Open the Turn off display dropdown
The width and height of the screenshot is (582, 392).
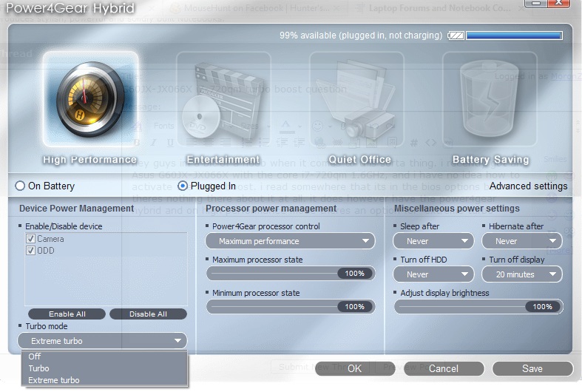[522, 274]
